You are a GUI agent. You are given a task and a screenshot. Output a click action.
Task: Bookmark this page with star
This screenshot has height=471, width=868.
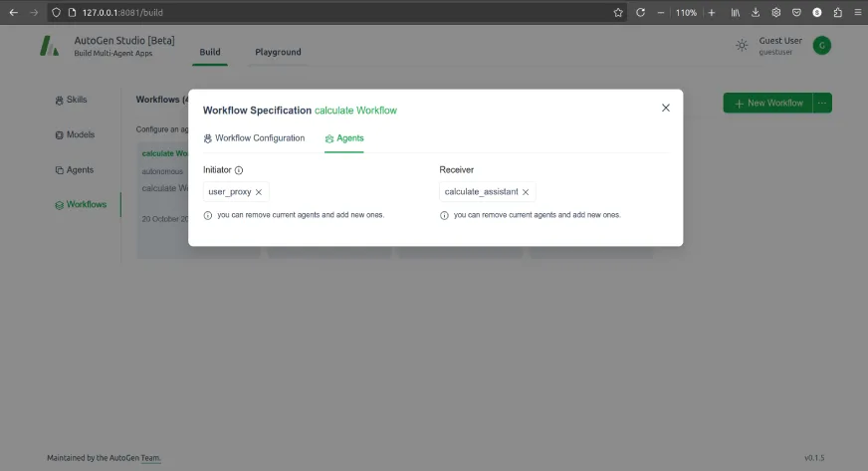tap(618, 12)
